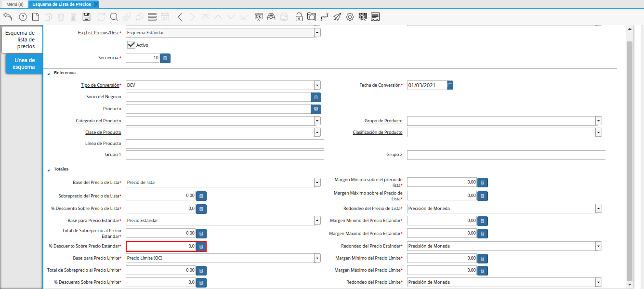Image resolution: width=644 pixels, height=289 pixels.
Task: Open calculator for Margen Mínimo sobre el precio de lista
Action: (x=483, y=183)
